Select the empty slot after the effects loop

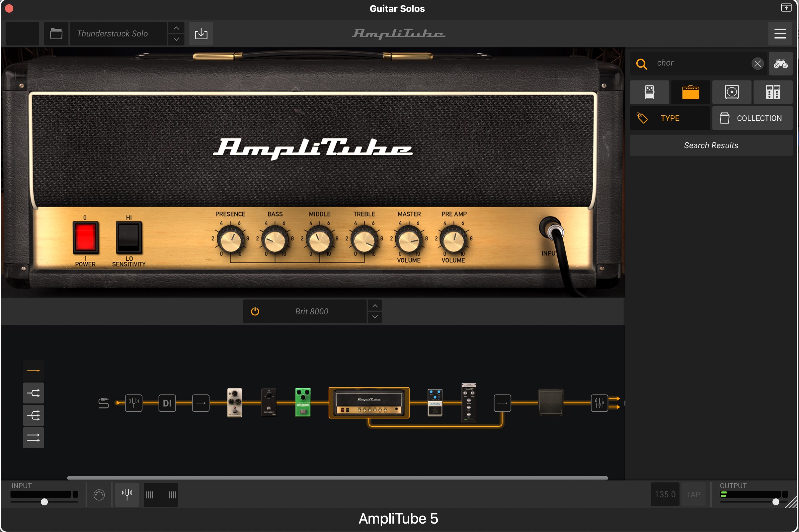click(502, 403)
